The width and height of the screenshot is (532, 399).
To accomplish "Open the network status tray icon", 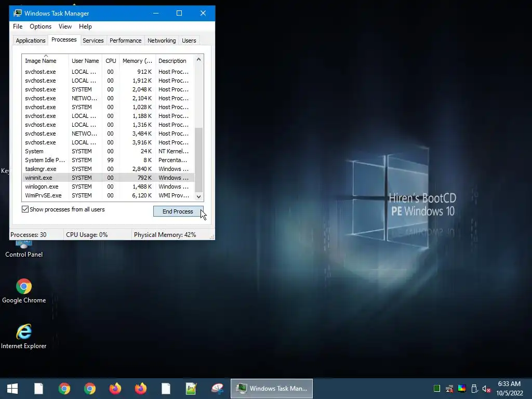I will tap(449, 389).
